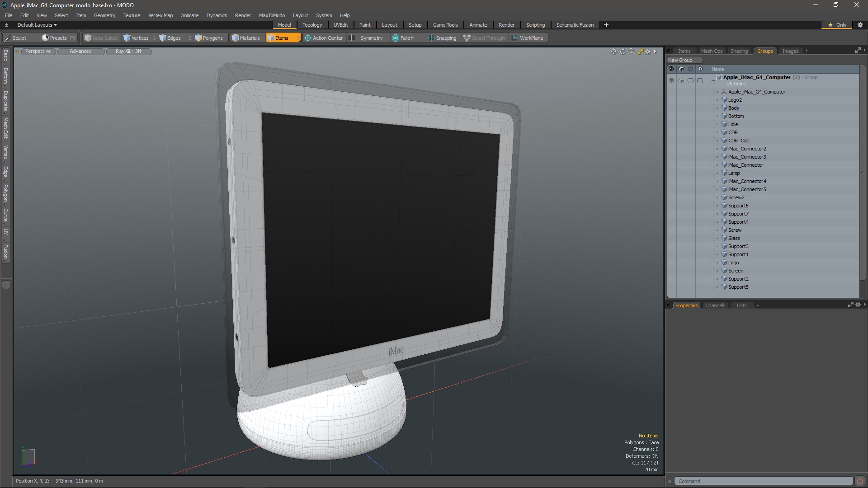Click the Properties panel gear icon
868x488 pixels.
pos(858,305)
